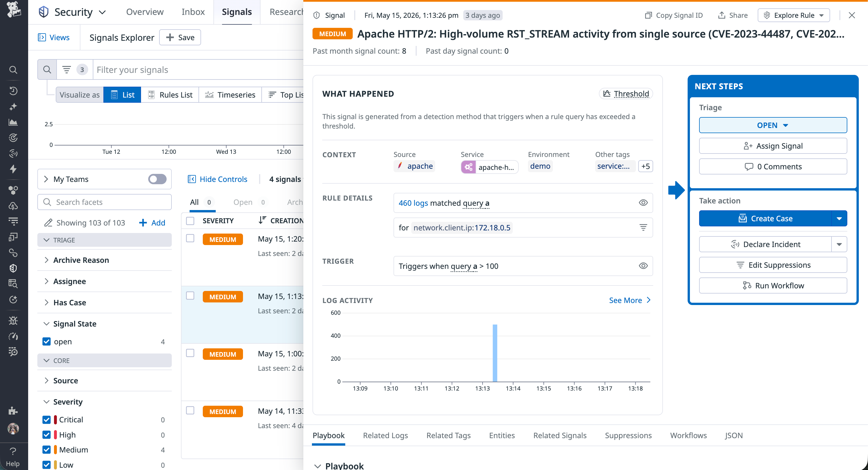Click Copy Signal ID
The width and height of the screenshot is (868, 470).
point(673,15)
